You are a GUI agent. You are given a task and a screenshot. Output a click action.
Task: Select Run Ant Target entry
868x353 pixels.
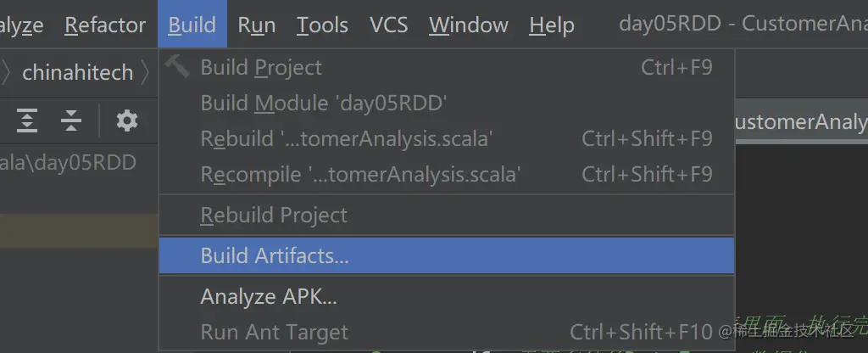coord(274,332)
